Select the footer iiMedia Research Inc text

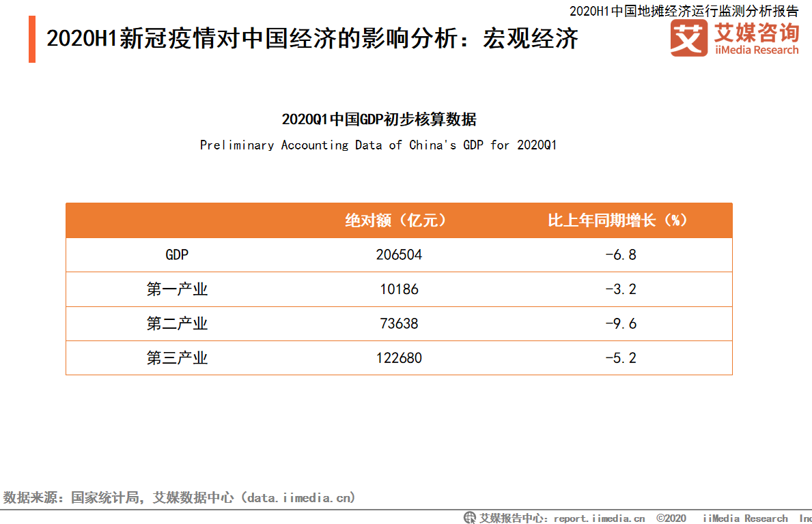757,519
